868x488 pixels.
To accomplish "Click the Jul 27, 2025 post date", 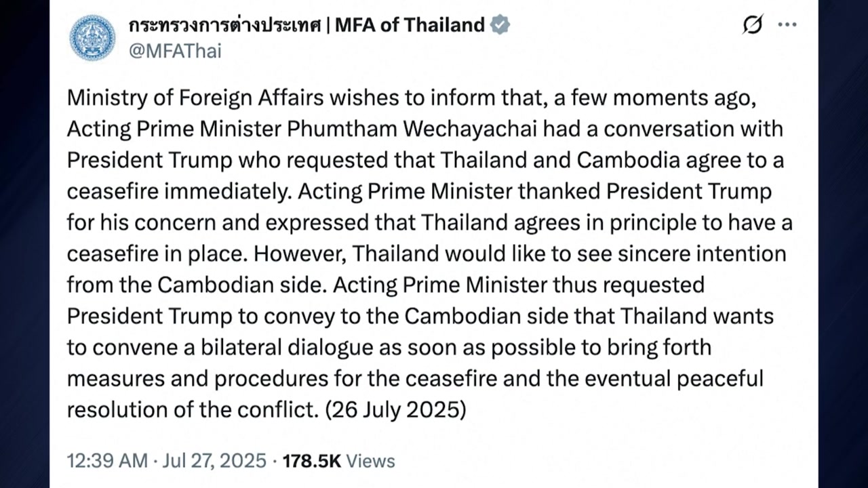I will (214, 461).
